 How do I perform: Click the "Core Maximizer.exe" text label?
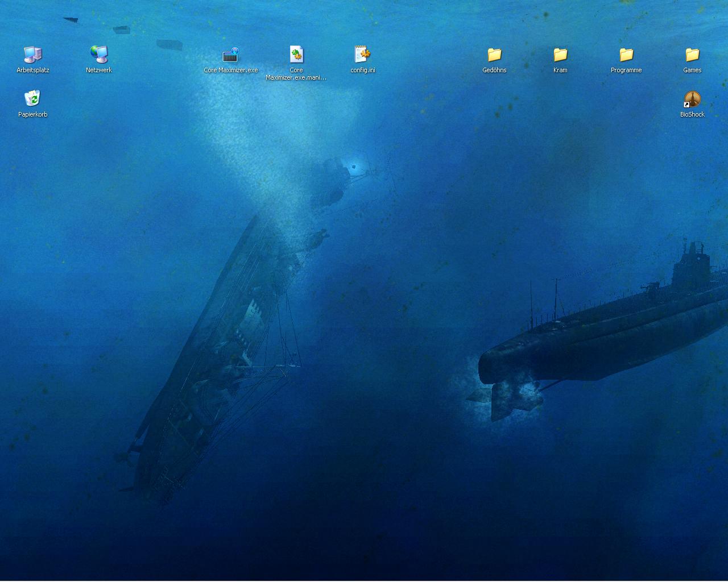[230, 70]
